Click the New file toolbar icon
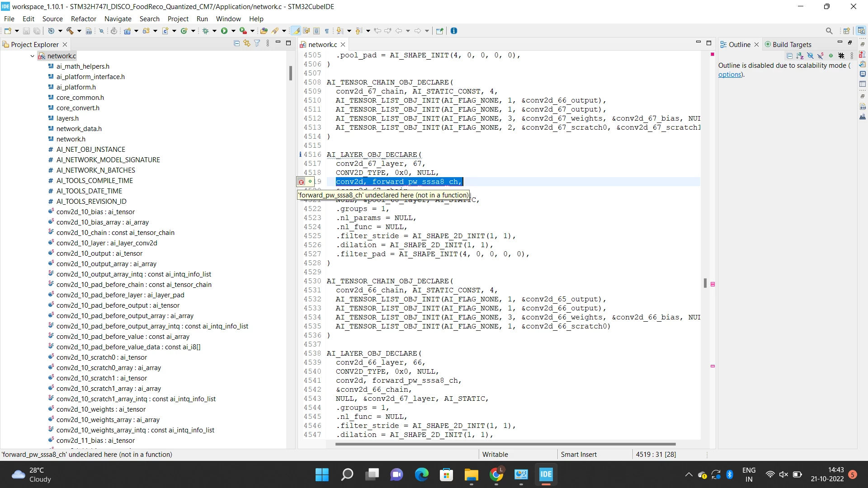This screenshot has height=488, width=868. click(x=8, y=31)
